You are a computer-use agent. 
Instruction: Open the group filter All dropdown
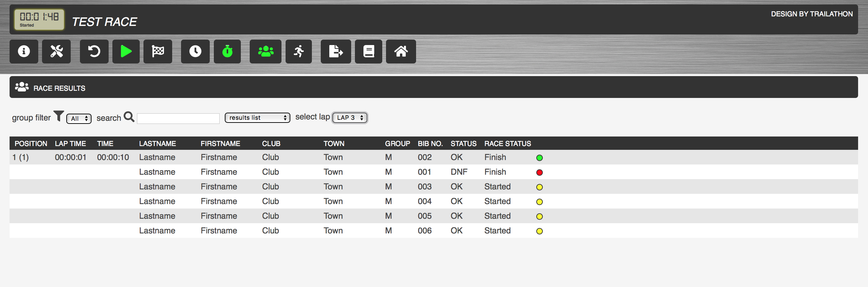tap(79, 118)
